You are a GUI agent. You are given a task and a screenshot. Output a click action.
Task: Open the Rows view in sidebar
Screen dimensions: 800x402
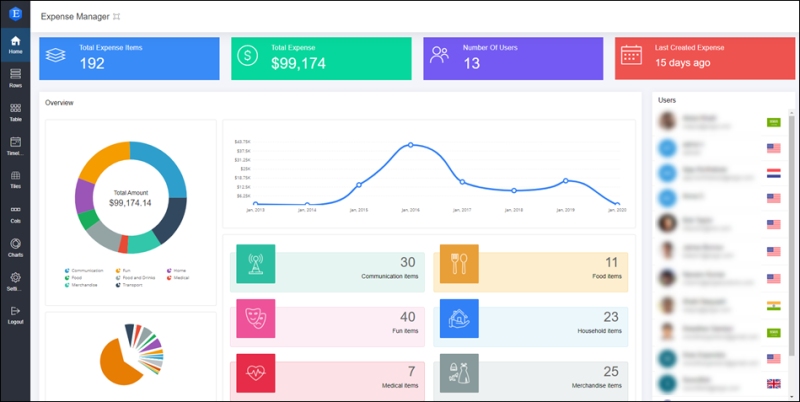(x=15, y=79)
